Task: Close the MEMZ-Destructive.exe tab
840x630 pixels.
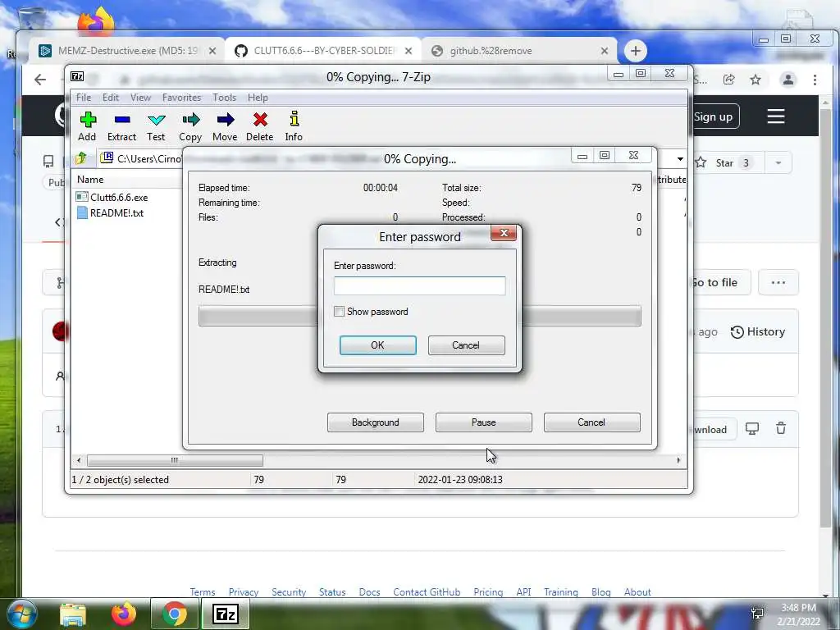Action: 212,51
